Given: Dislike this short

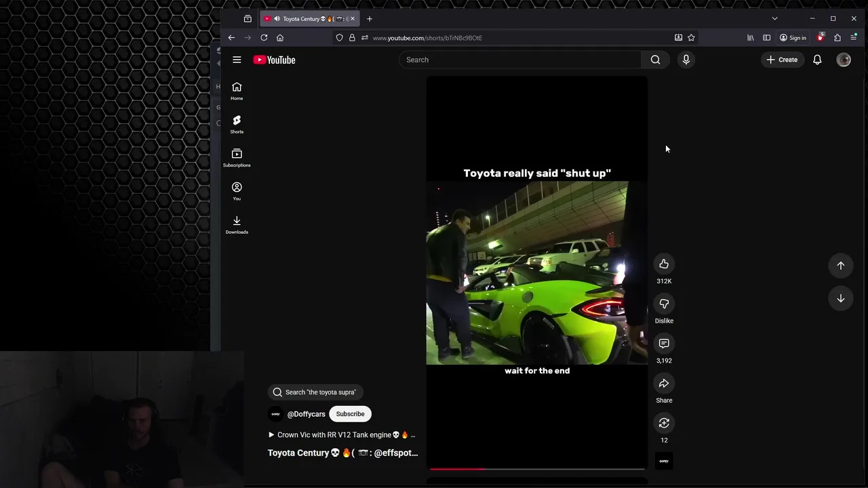Looking at the screenshot, I should tap(664, 304).
